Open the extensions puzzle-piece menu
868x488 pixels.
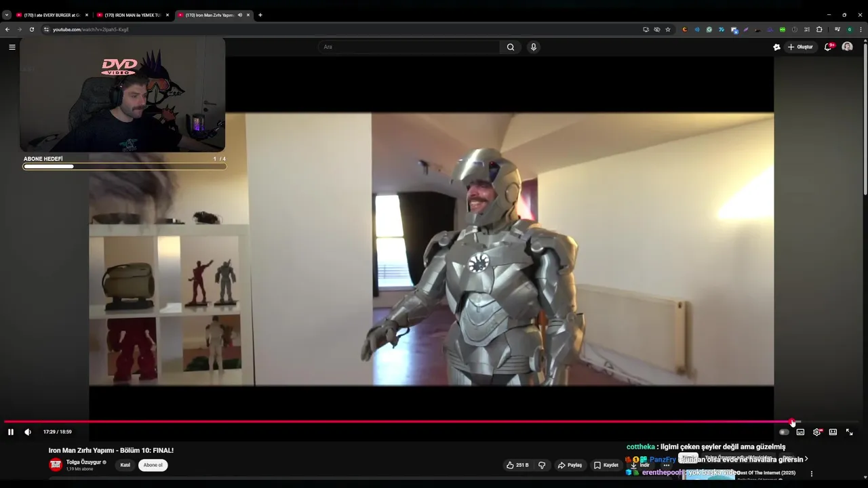coord(819,30)
